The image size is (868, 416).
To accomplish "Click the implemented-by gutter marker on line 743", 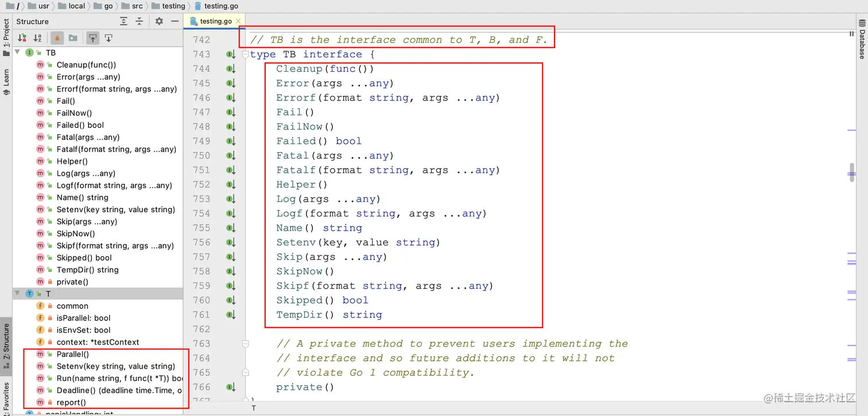I will [x=231, y=55].
